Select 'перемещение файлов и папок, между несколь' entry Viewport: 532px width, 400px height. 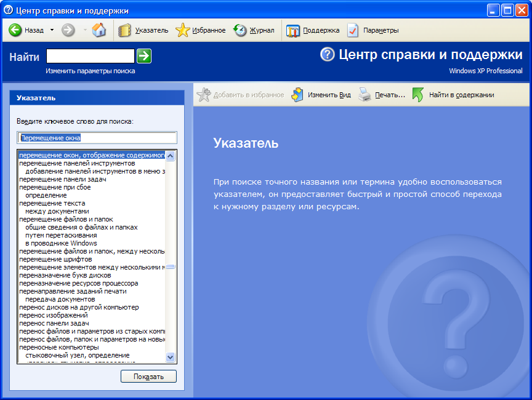(x=92, y=251)
